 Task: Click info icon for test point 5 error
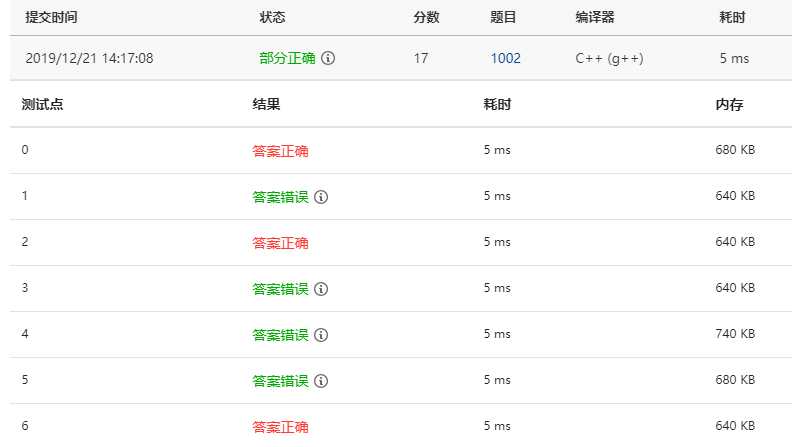tap(321, 381)
